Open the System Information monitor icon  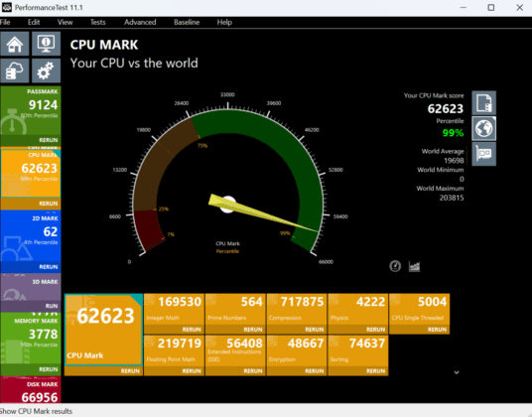(x=46, y=44)
